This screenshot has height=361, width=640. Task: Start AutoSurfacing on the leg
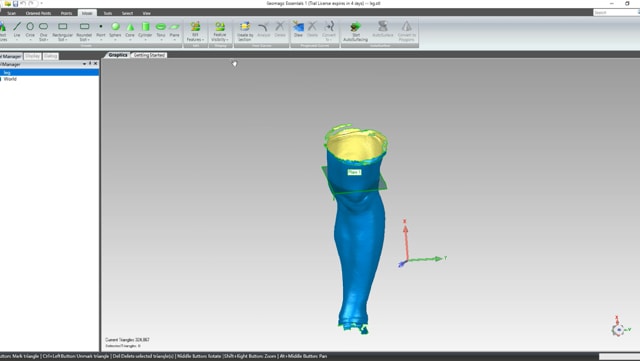[355, 31]
